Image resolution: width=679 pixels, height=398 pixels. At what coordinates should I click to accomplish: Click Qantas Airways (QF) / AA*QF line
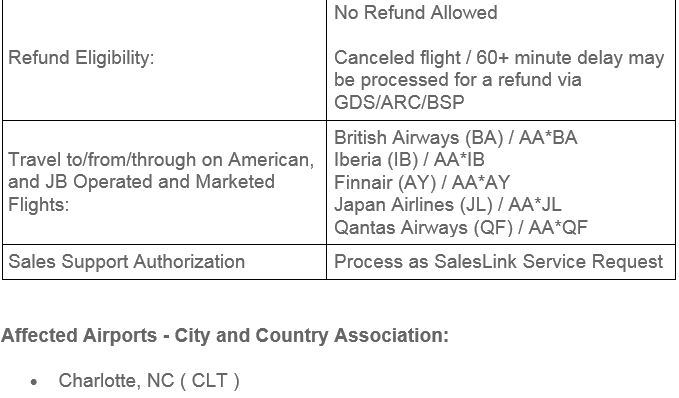pos(461,227)
